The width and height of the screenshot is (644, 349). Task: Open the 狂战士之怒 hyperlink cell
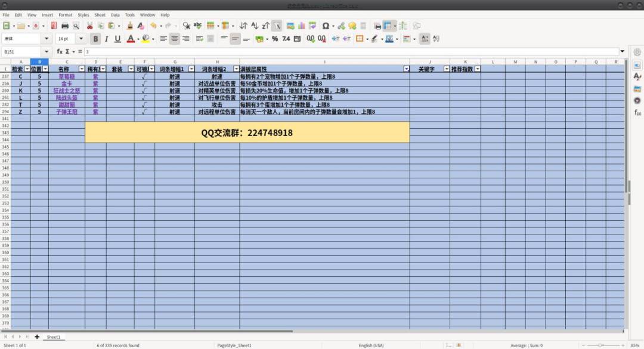pos(67,91)
